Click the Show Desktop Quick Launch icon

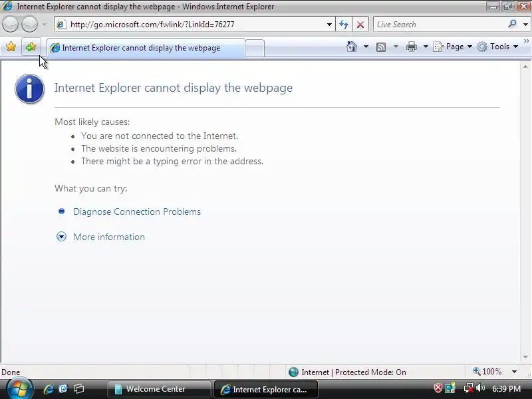[x=63, y=389]
